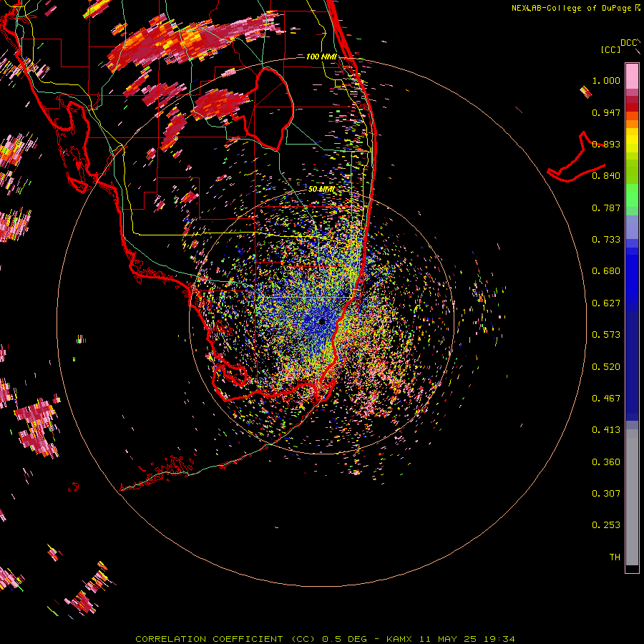Viewport: 644px width, 644px height.
Task: Pick the gray segment of the color bar
Action: tap(632, 497)
